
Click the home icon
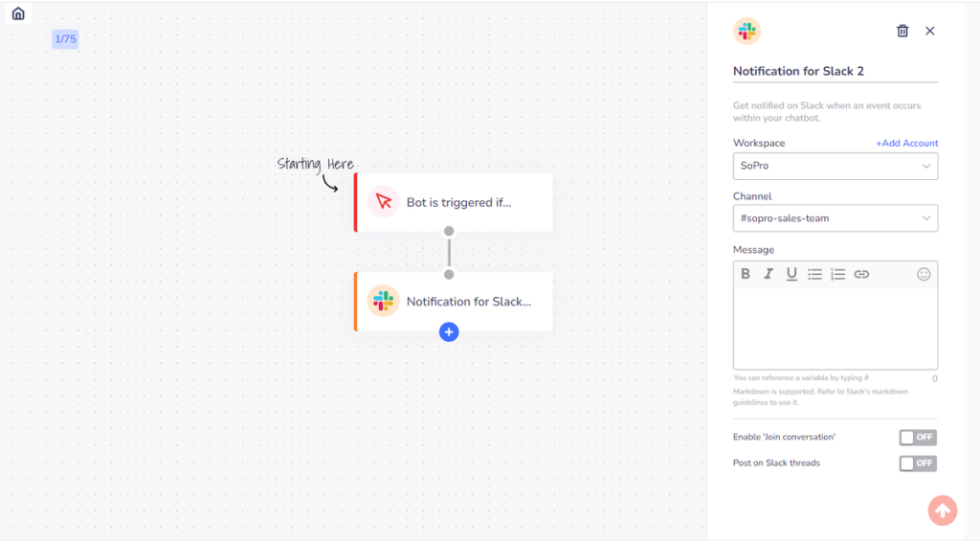point(18,13)
